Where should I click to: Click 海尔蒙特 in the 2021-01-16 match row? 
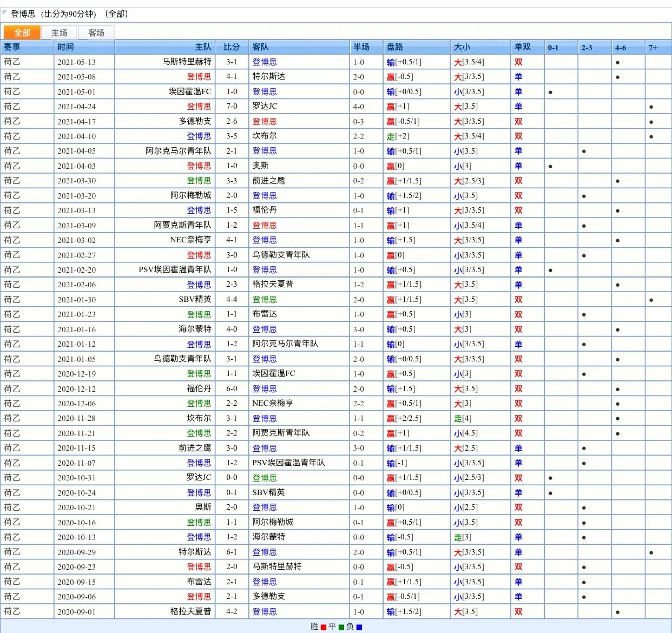tap(195, 329)
